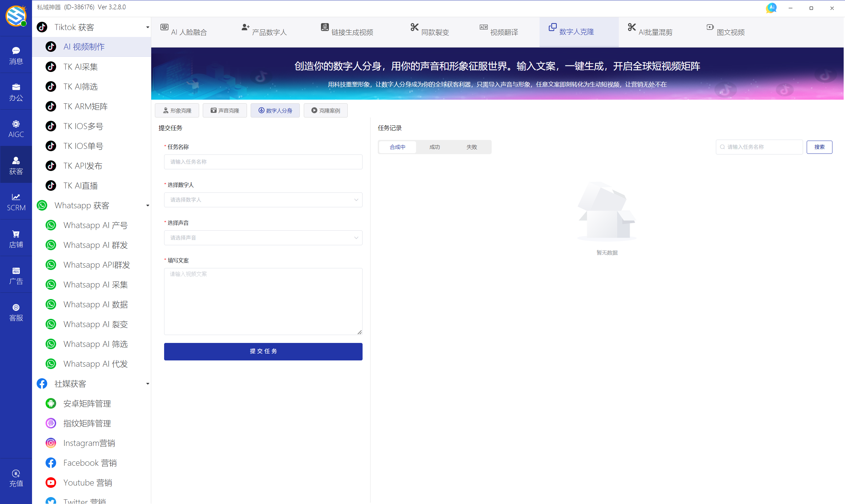The image size is (845, 504).
Task: Click the 任务名称 task name input field
Action: 263,162
